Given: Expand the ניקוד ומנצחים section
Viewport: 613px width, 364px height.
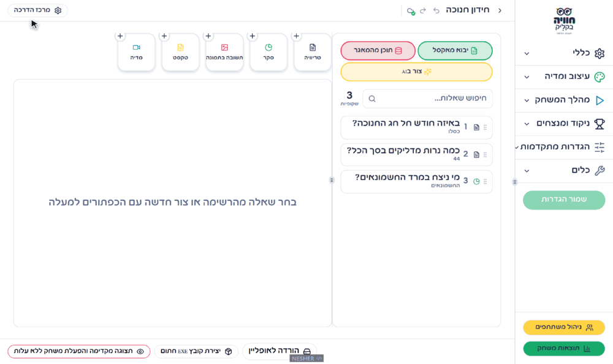Looking at the screenshot, I should click(x=564, y=124).
